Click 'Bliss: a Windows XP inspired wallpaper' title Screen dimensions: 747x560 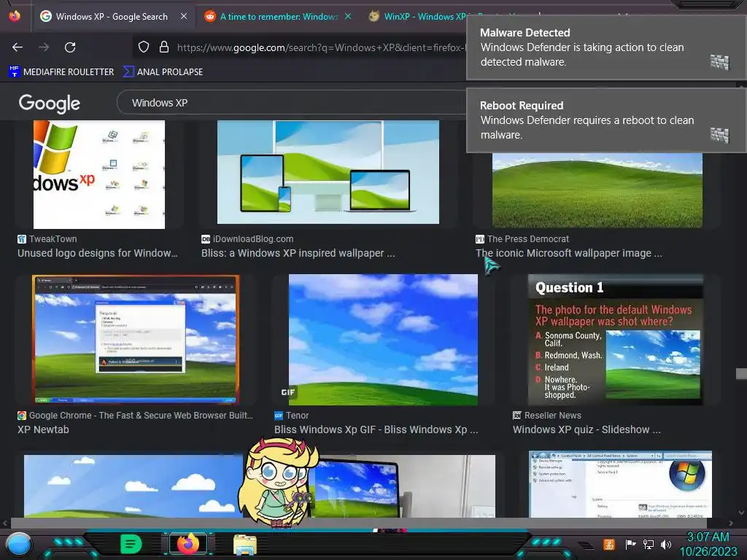coord(298,253)
